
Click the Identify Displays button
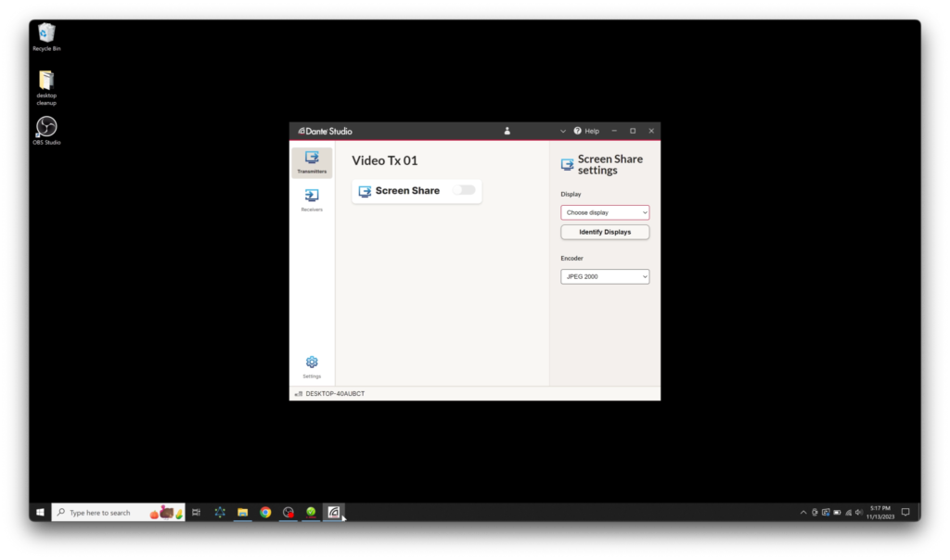click(605, 232)
